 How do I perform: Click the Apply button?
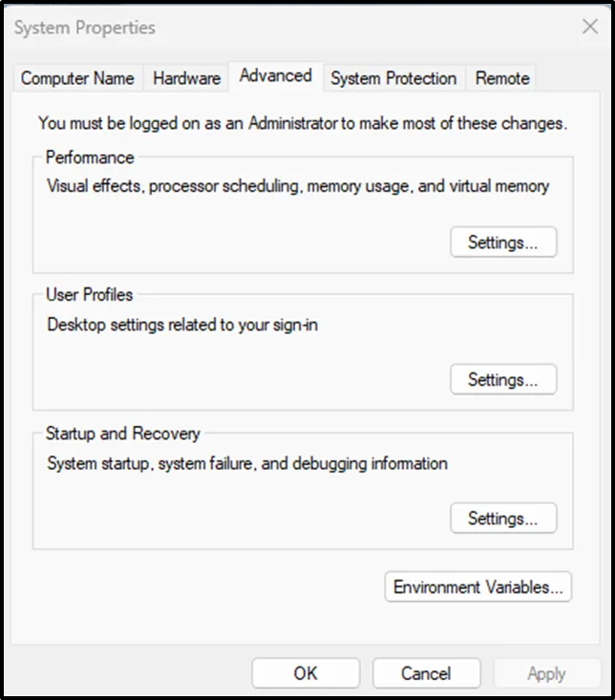(x=546, y=673)
